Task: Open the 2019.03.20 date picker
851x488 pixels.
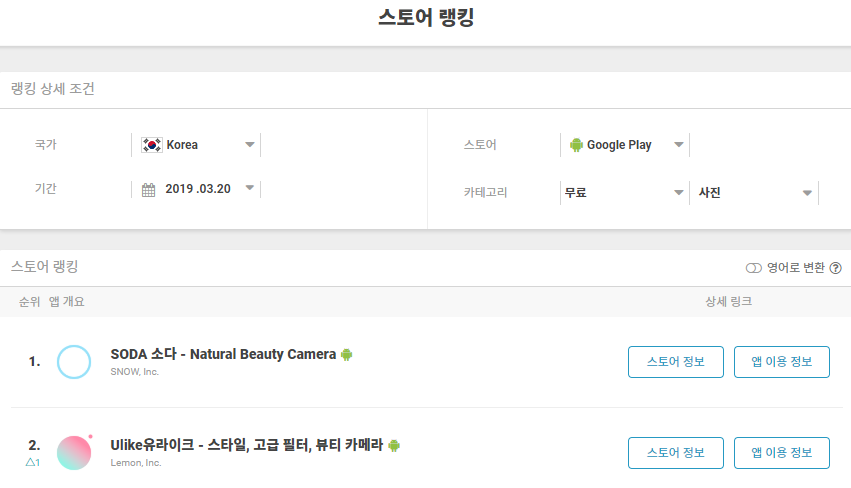Action: point(196,189)
